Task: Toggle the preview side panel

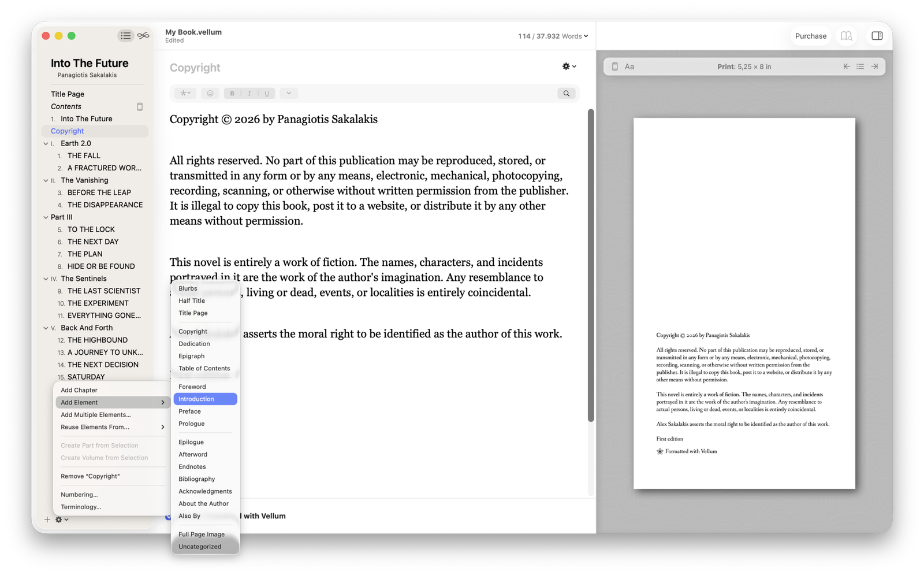Action: point(877,36)
